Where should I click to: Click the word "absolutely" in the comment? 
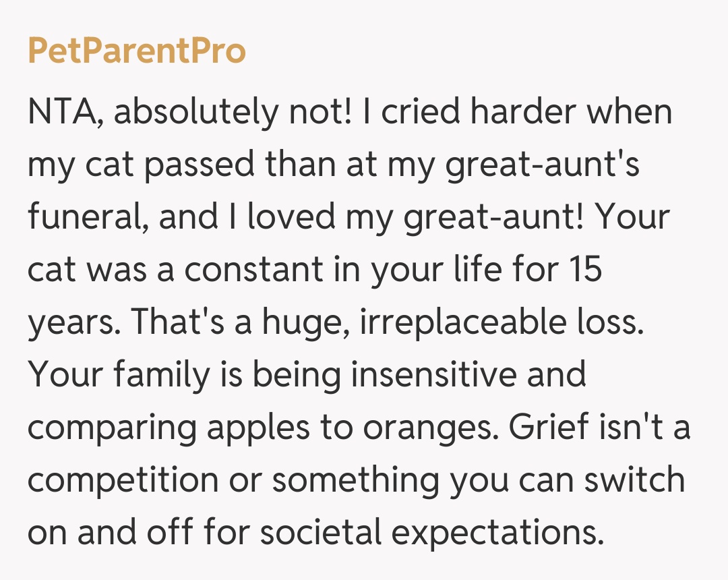click(195, 112)
